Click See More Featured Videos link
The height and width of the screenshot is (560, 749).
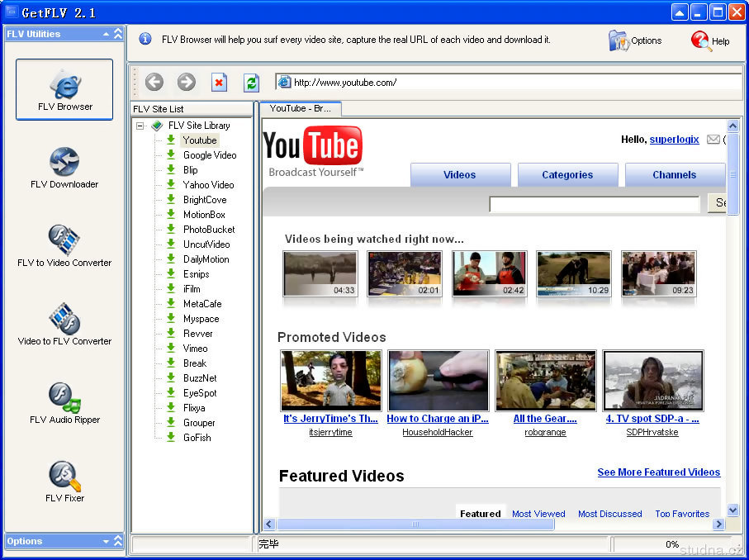coord(658,472)
